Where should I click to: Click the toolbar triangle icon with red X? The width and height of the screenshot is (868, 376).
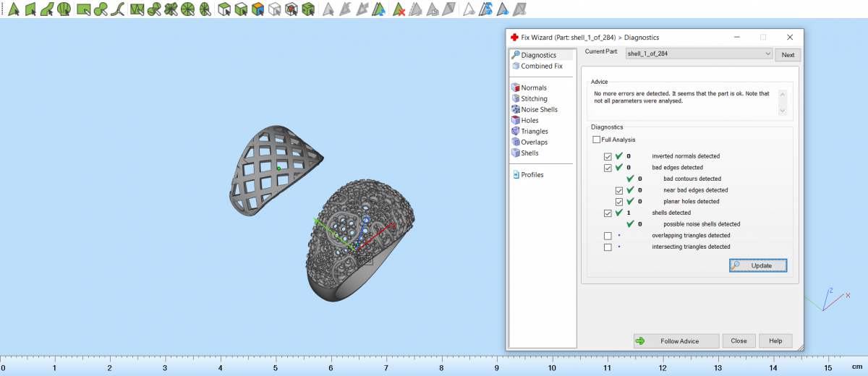(x=399, y=9)
